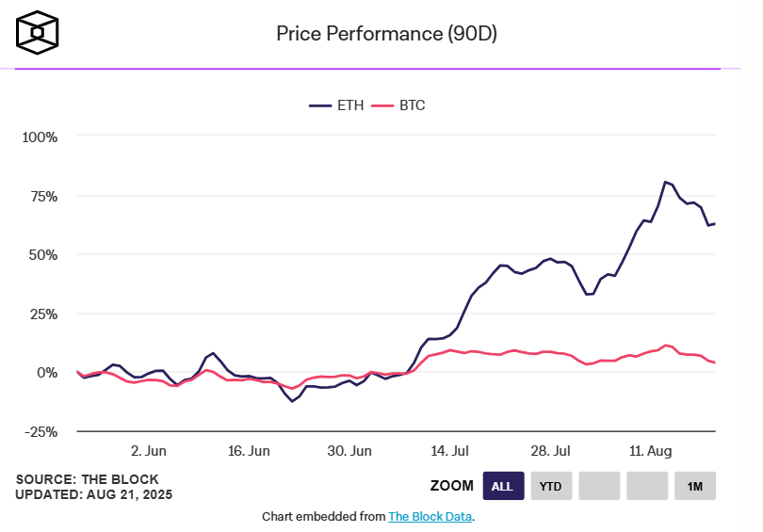Click the ETH line low point in late June
Screen dimensions: 763x532
tap(292, 401)
